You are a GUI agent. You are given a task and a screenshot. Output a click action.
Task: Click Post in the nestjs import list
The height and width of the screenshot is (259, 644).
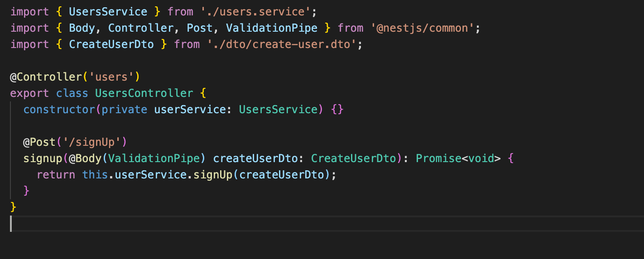(200, 28)
